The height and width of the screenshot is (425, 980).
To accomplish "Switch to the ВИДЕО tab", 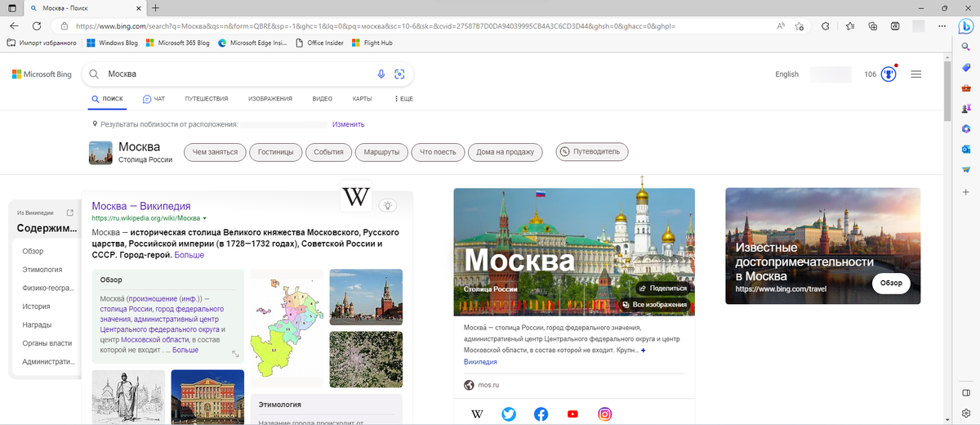I will click(x=322, y=99).
